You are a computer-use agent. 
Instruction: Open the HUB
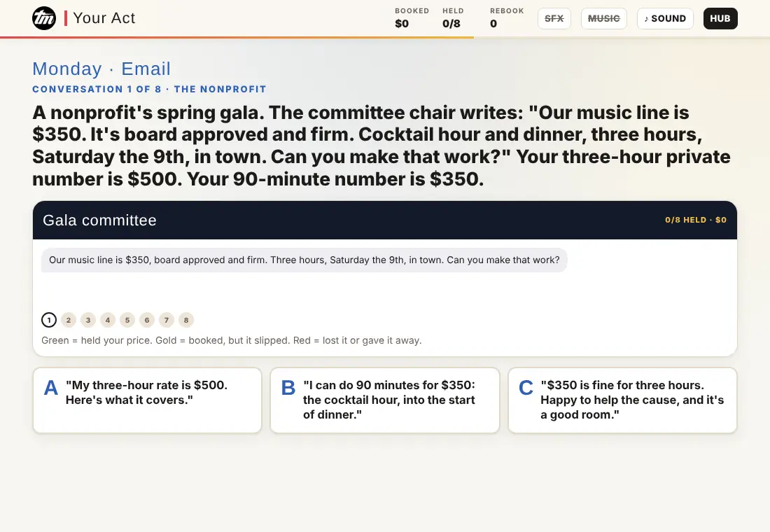720,19
